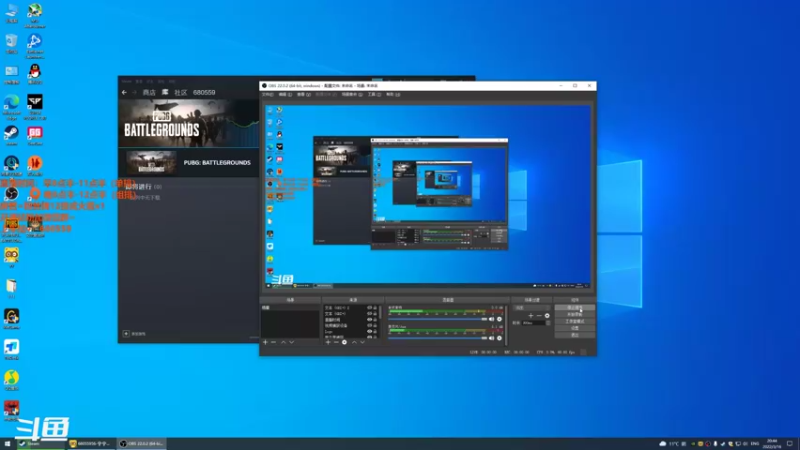The height and width of the screenshot is (450, 800).
Task: Move the source up with the Sources up arrow
Action: [x=354, y=342]
